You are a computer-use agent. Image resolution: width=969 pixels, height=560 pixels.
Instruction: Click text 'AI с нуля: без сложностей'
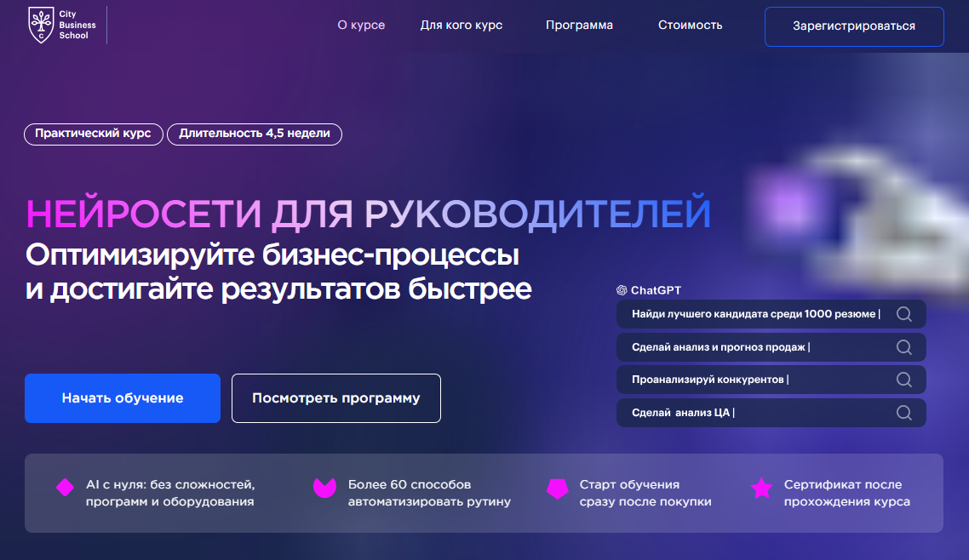tap(170, 484)
